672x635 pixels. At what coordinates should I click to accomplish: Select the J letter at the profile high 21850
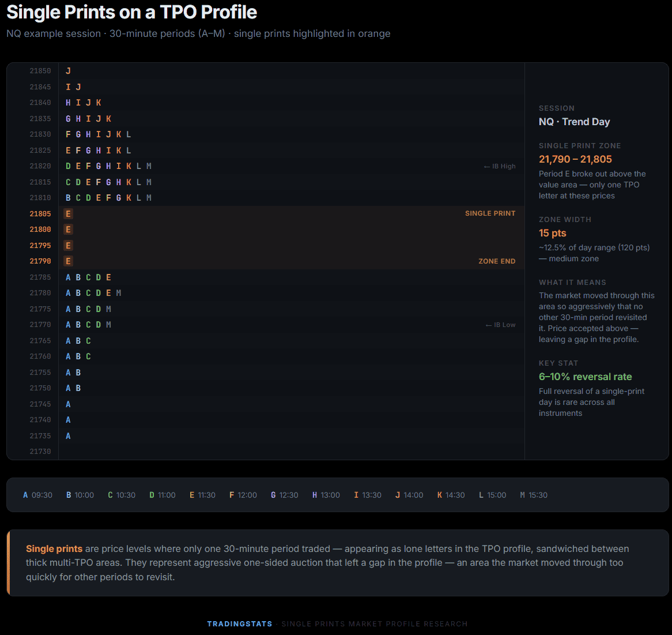[x=68, y=70]
